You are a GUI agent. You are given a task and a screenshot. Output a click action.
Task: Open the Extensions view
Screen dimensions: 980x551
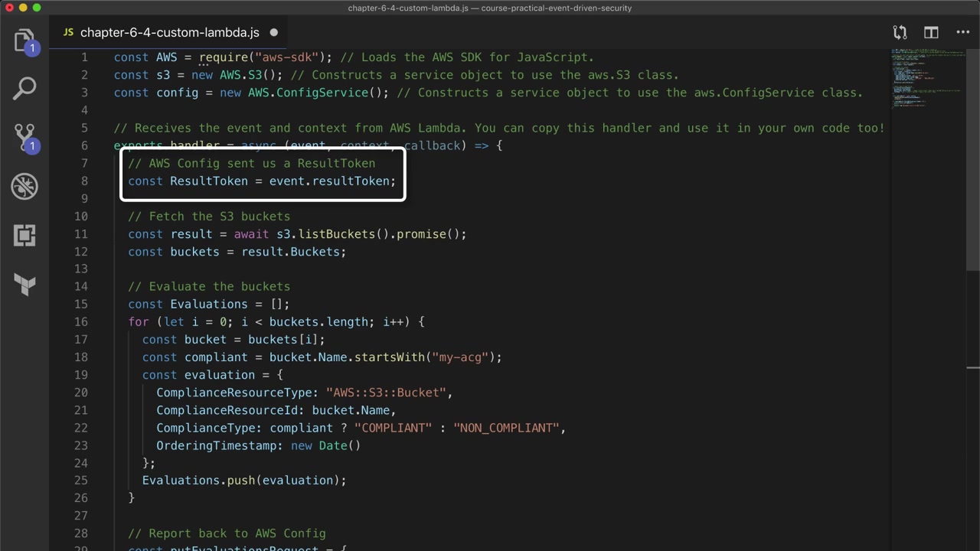[x=24, y=235]
